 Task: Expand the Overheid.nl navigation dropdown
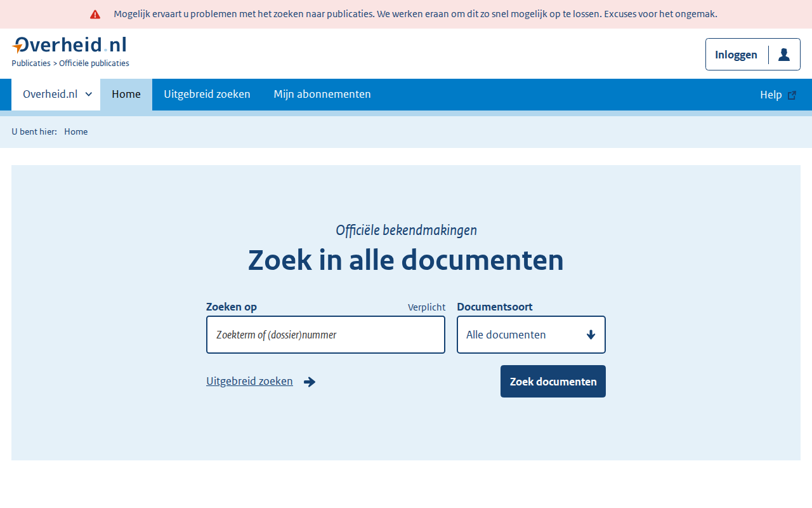click(x=56, y=95)
